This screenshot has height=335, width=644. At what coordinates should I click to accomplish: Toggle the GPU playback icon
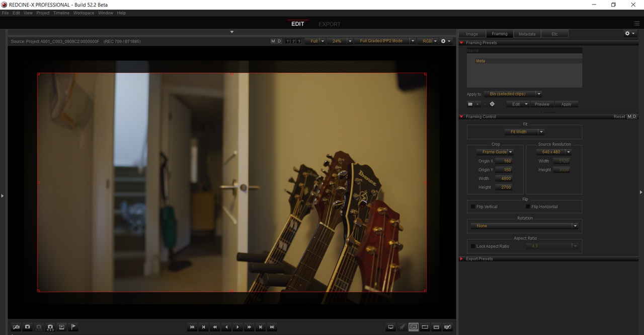click(x=413, y=327)
